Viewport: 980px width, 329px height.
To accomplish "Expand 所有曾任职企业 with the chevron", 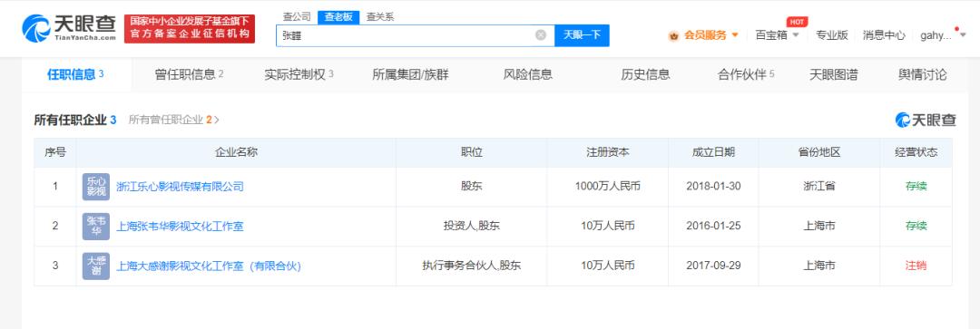I will 217,120.
